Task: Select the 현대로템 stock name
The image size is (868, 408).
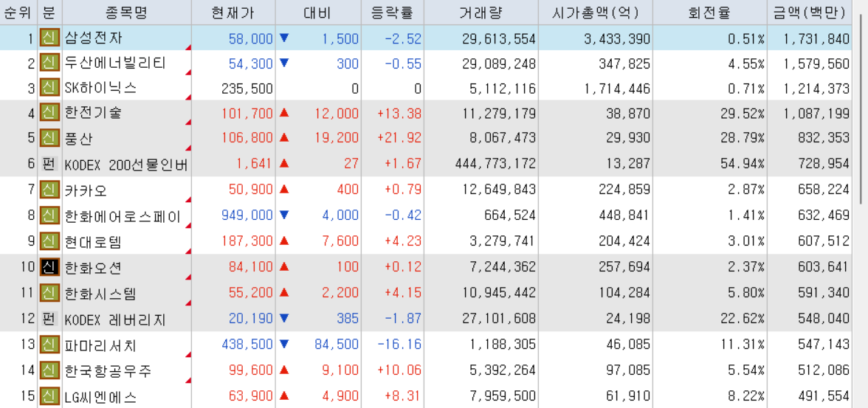Action: pyautogui.click(x=93, y=241)
